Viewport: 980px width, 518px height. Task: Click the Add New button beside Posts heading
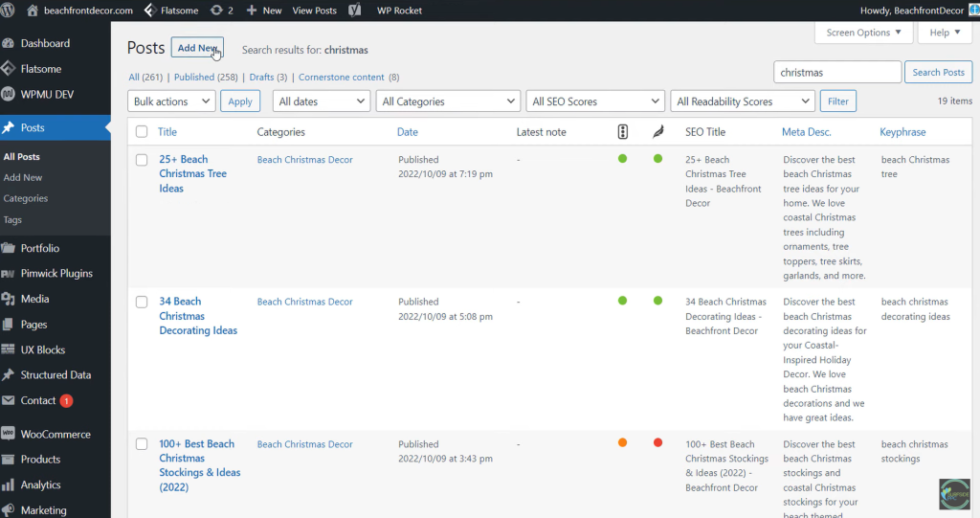[197, 48]
